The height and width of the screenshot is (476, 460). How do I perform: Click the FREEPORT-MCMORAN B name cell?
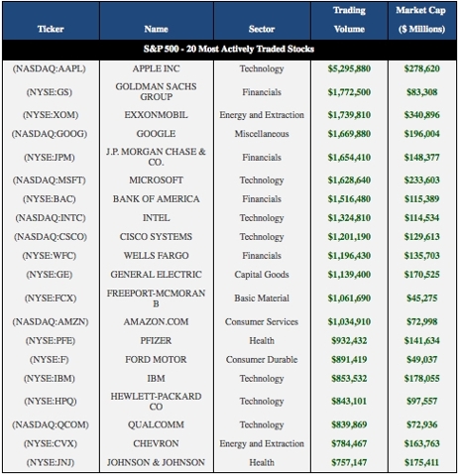(x=156, y=298)
